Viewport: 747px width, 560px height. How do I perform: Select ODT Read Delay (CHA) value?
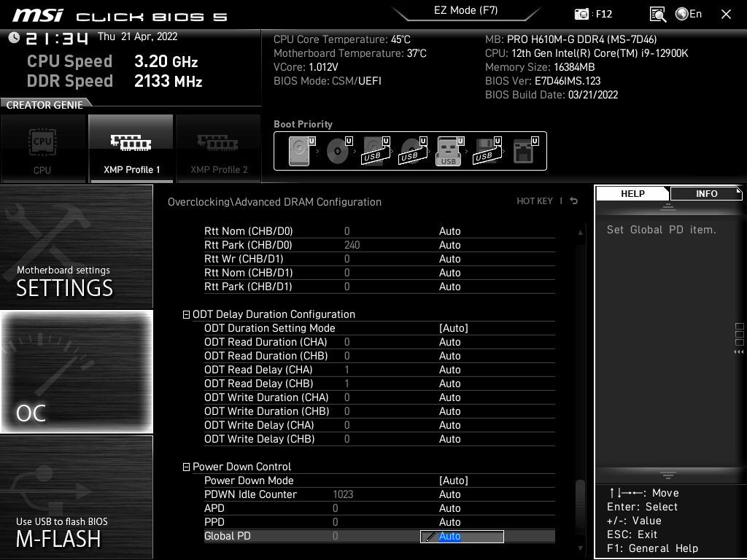point(449,370)
